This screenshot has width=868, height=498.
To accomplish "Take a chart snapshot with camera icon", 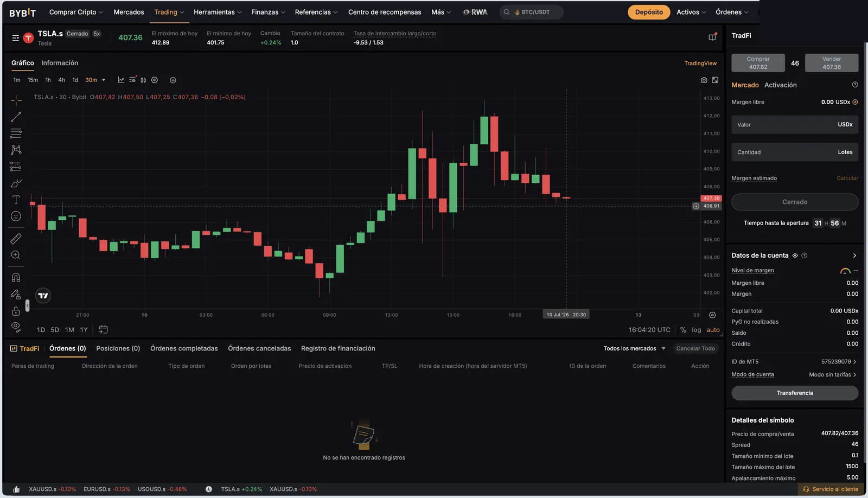I will (704, 80).
